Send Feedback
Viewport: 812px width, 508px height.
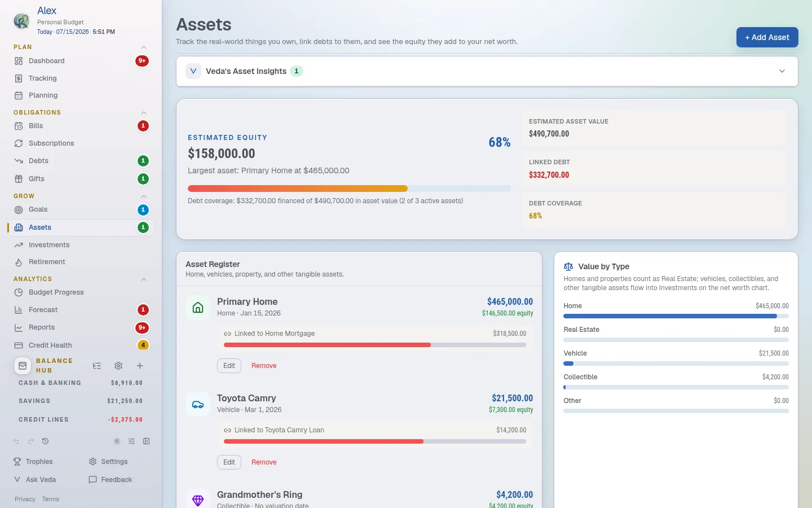[x=111, y=480]
